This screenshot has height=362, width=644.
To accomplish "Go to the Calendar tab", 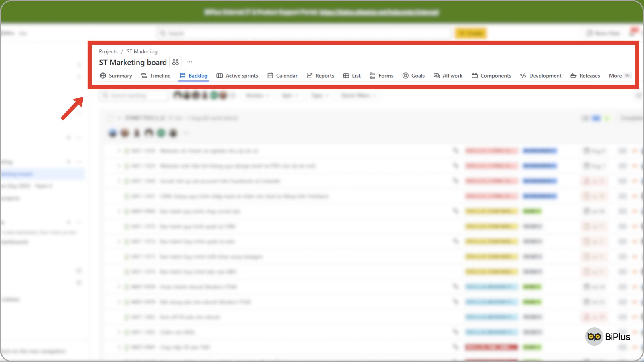I will [x=282, y=76].
